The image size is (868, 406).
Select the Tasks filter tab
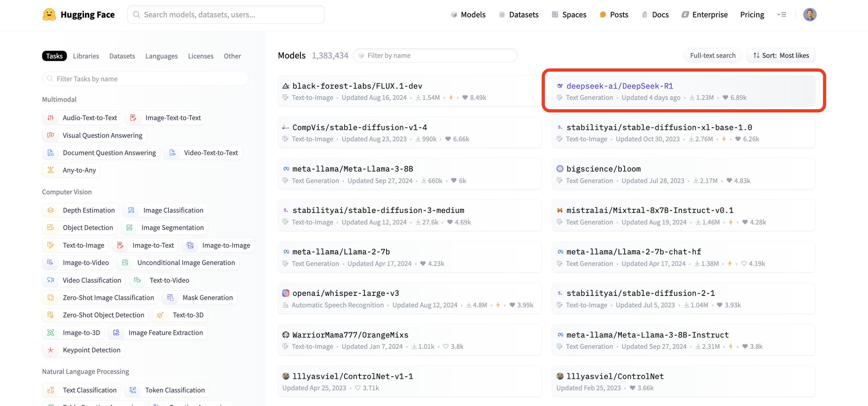tap(54, 56)
